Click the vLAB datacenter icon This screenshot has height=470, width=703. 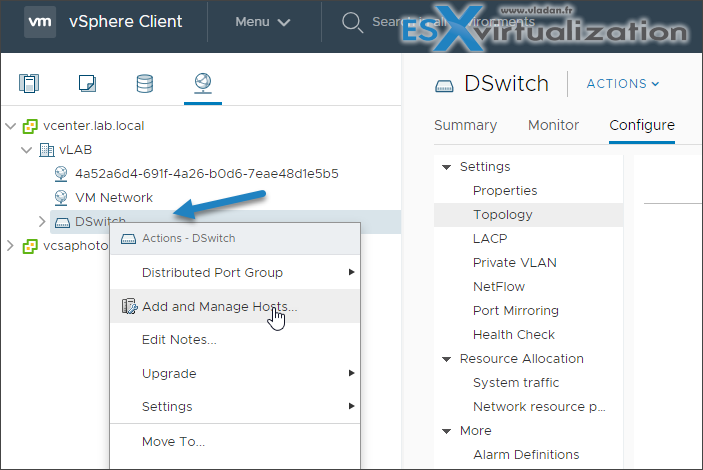pos(47,150)
